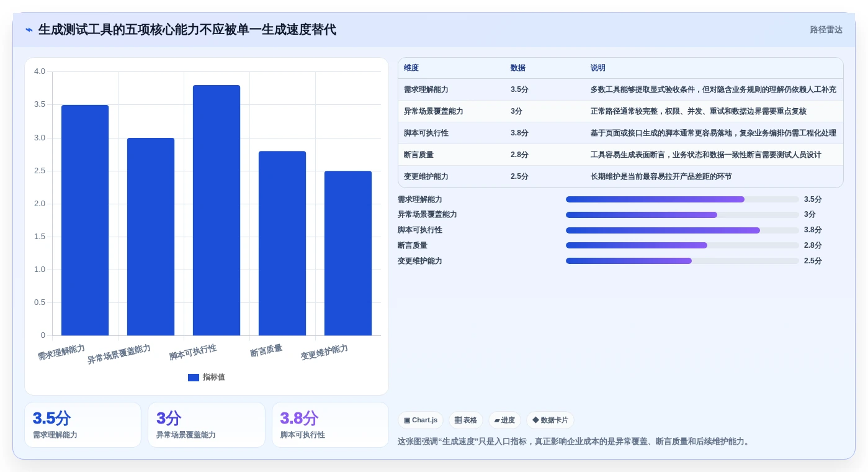
Task: Click the 长期维护 description cell
Action: click(x=661, y=176)
